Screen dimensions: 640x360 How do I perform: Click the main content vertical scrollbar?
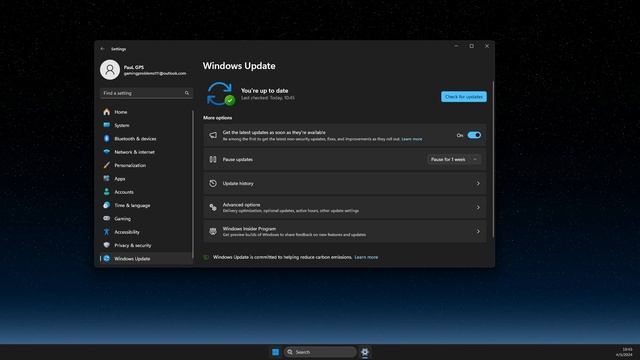(x=493, y=159)
